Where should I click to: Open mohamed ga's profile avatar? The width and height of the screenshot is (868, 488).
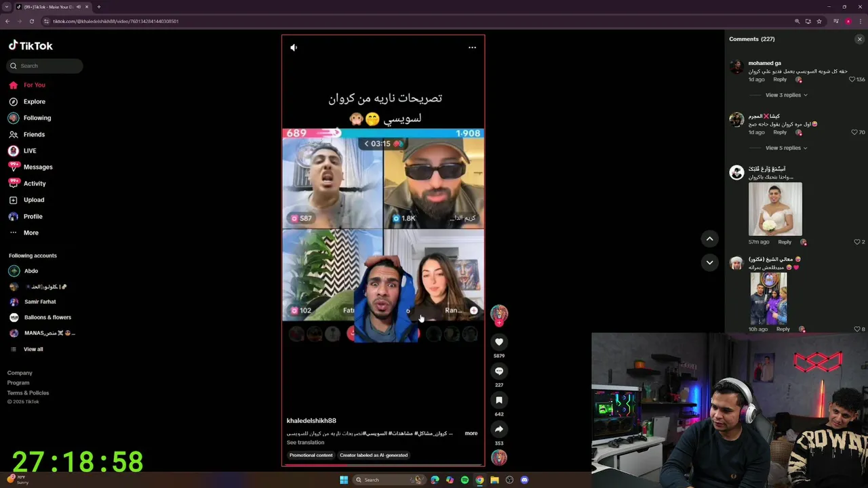(736, 66)
